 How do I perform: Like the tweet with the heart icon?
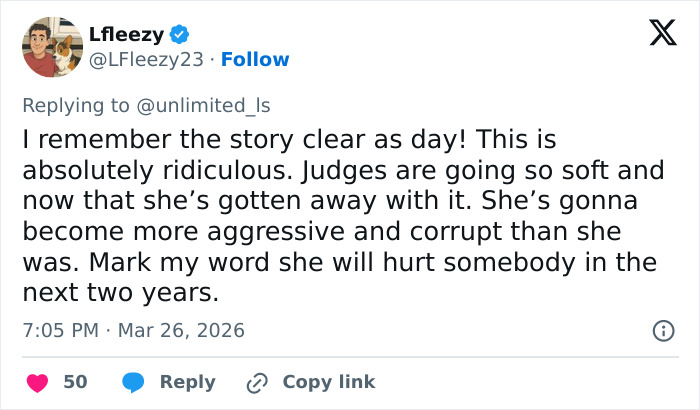(x=36, y=382)
